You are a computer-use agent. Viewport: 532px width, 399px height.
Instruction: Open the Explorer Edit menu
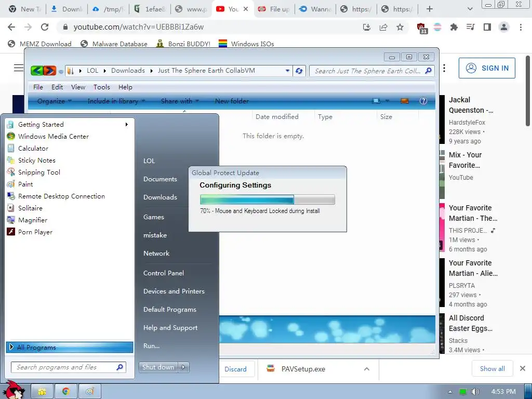[57, 87]
